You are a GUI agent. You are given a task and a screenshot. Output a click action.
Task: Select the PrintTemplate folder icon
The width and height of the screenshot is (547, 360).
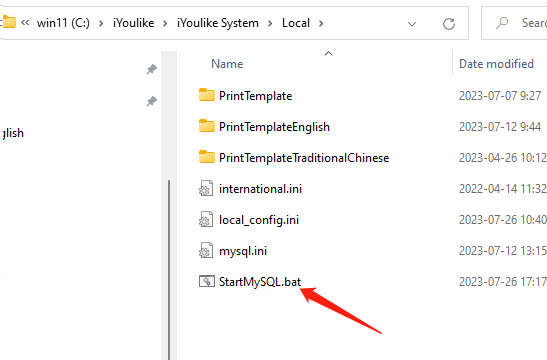click(207, 95)
